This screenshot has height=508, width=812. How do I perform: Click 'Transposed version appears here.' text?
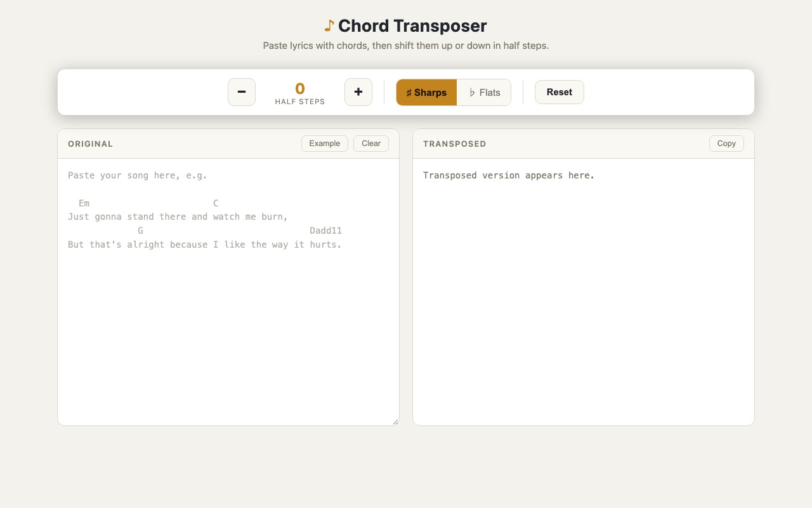coord(509,175)
